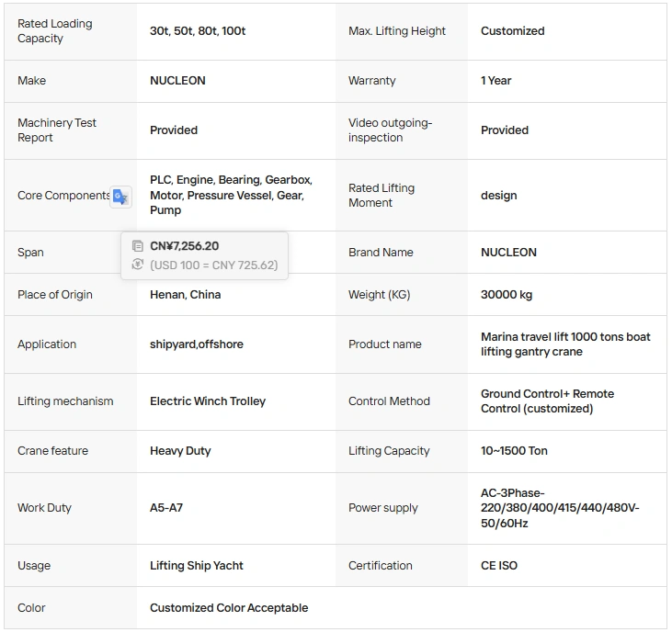The height and width of the screenshot is (632, 672).
Task: Select the 1 Year warranty value
Action: [495, 81]
